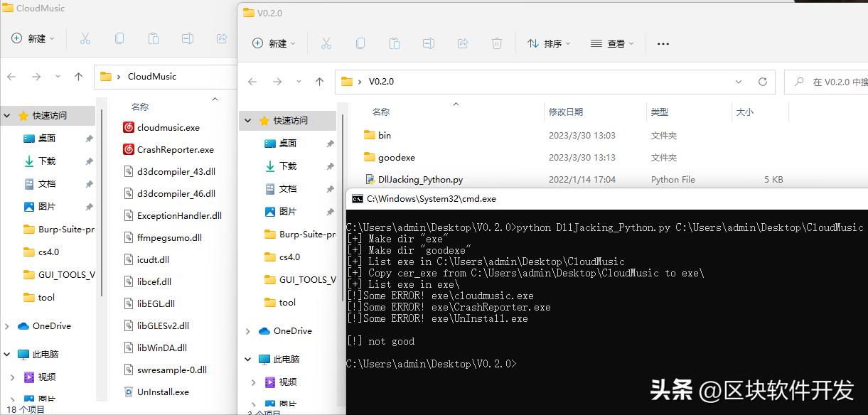Go forward in V0.2.0 window navigation

(277, 82)
